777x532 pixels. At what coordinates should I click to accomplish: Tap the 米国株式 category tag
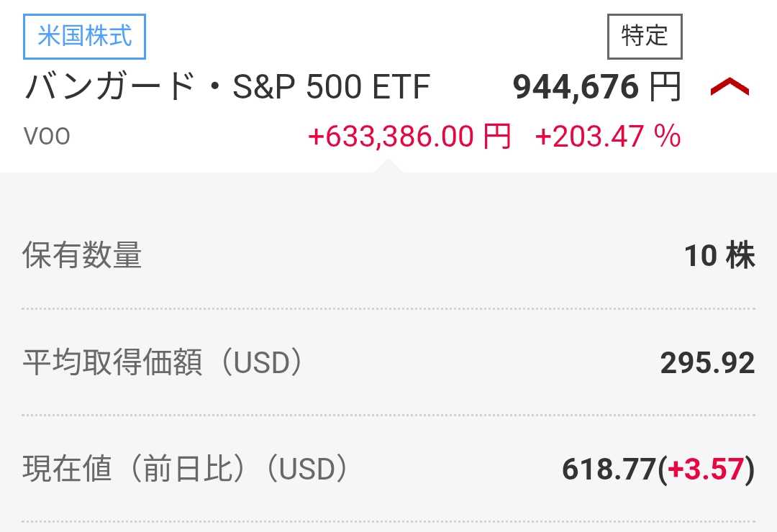pos(85,37)
